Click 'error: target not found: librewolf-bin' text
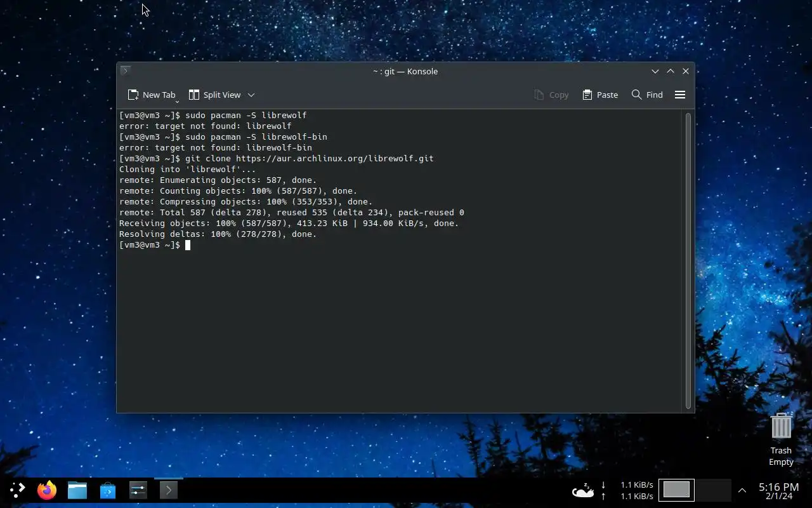 pyautogui.click(x=216, y=147)
